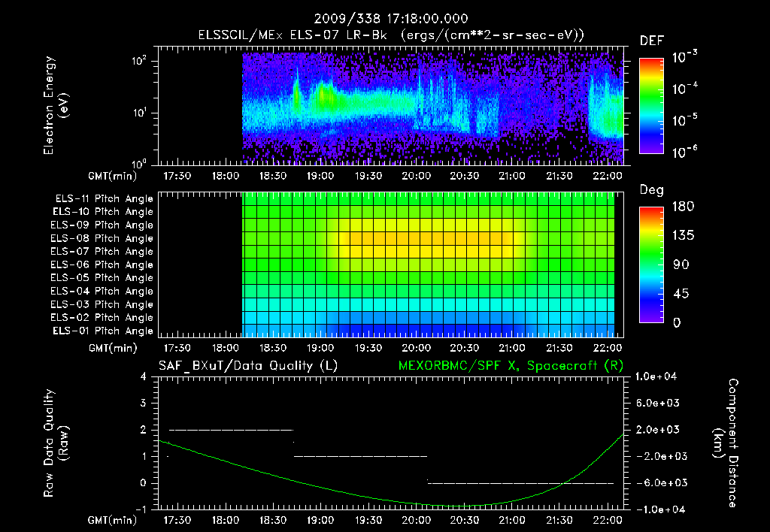770x532 pixels.
Task: Click the 180 tick on Deg scale
Action: click(x=683, y=207)
